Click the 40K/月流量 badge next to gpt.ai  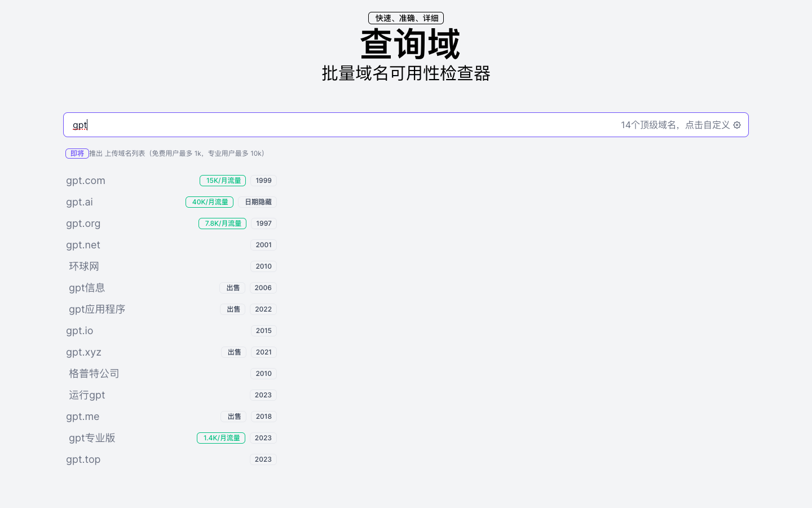point(209,202)
